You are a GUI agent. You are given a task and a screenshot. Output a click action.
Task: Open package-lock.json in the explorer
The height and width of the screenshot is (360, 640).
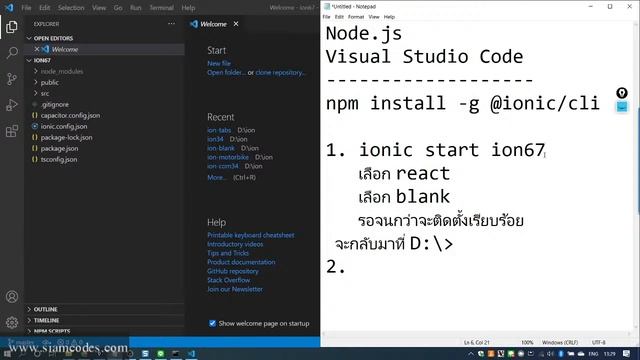[66, 137]
